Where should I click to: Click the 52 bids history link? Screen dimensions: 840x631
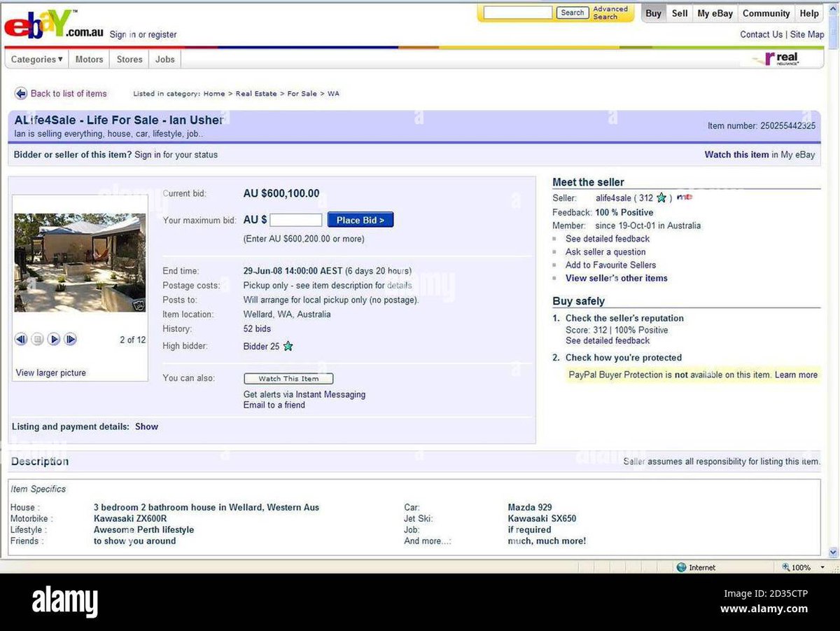(x=257, y=328)
